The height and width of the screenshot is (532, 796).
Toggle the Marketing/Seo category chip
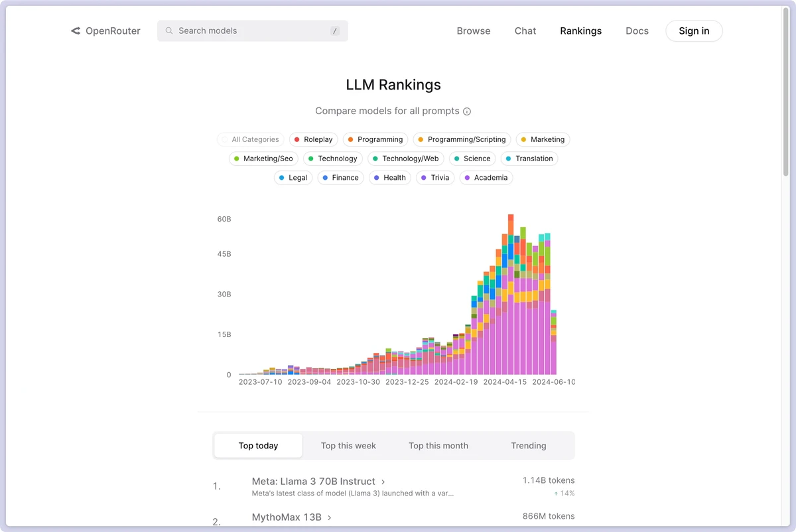pos(263,159)
